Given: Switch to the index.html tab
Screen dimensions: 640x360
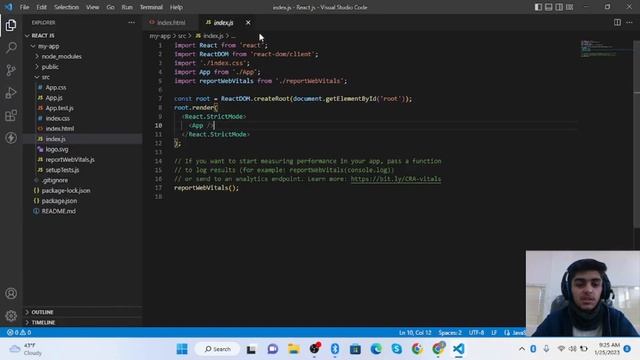Looking at the screenshot, I should pyautogui.click(x=171, y=22).
